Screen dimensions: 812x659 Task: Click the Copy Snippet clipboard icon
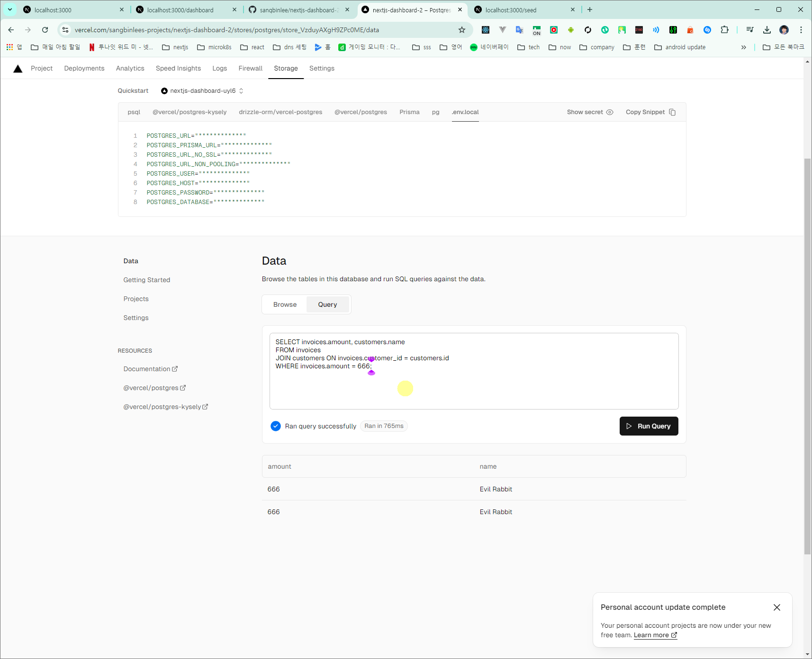point(672,112)
